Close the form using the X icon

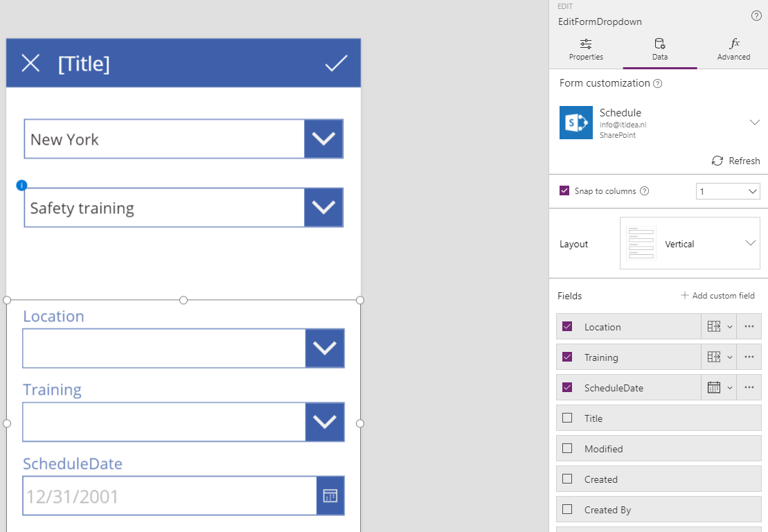[x=30, y=63]
